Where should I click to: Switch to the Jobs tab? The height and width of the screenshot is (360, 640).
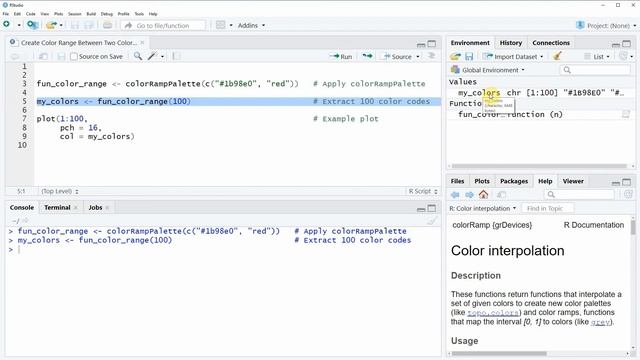click(95, 207)
